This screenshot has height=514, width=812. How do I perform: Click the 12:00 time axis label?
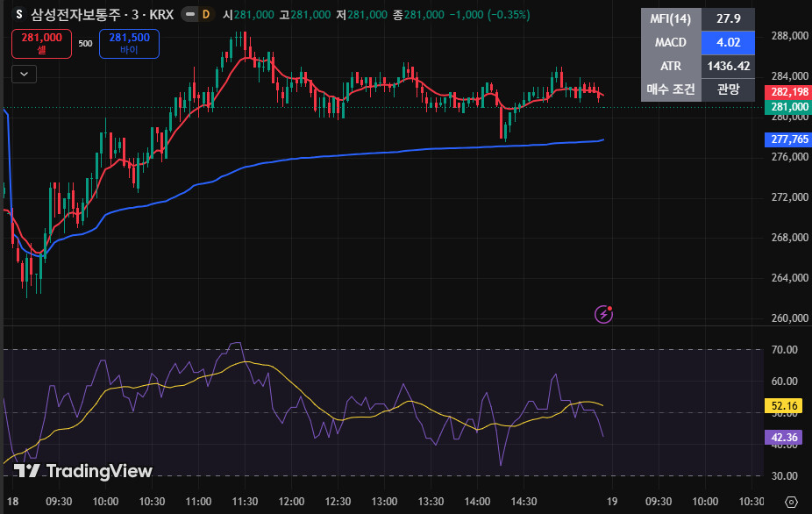(x=291, y=502)
